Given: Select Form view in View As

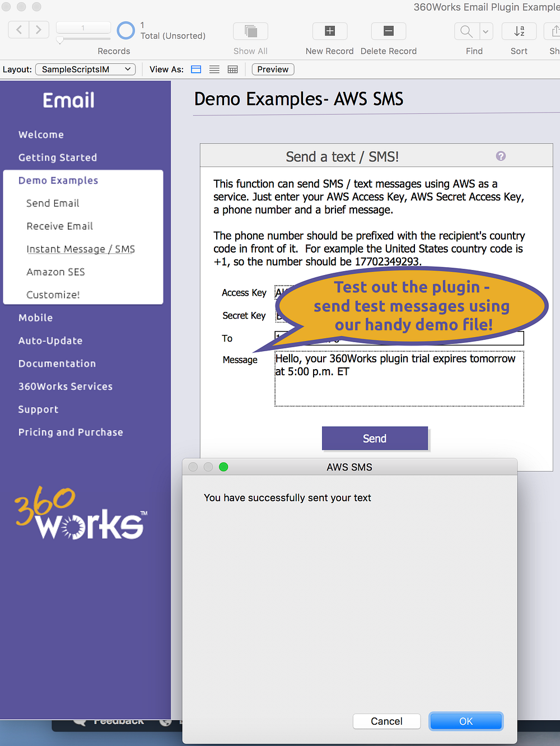Looking at the screenshot, I should click(x=195, y=69).
